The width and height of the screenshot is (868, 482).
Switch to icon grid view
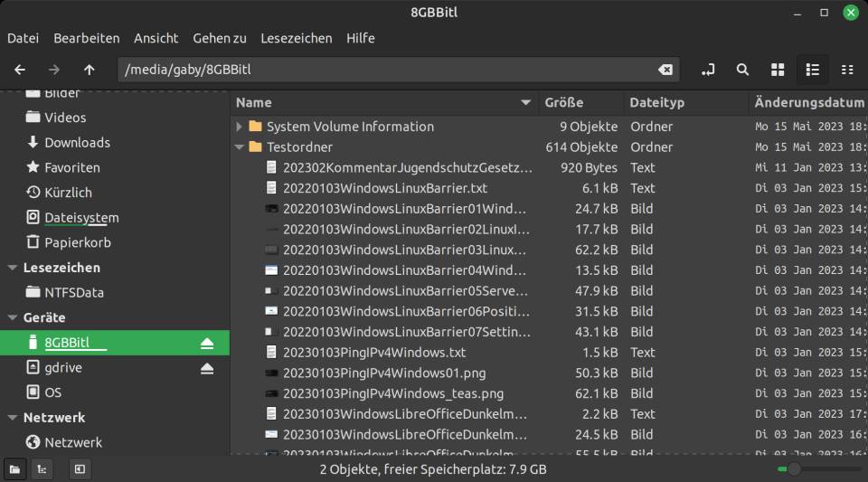778,70
